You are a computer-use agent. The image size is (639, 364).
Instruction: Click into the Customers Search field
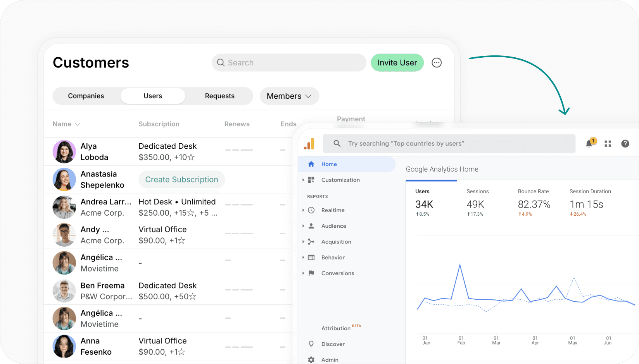289,63
